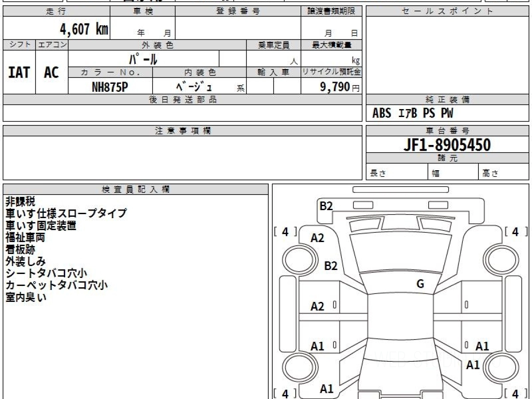
Task: Select the 走行 column header
Action: [x=56, y=12]
